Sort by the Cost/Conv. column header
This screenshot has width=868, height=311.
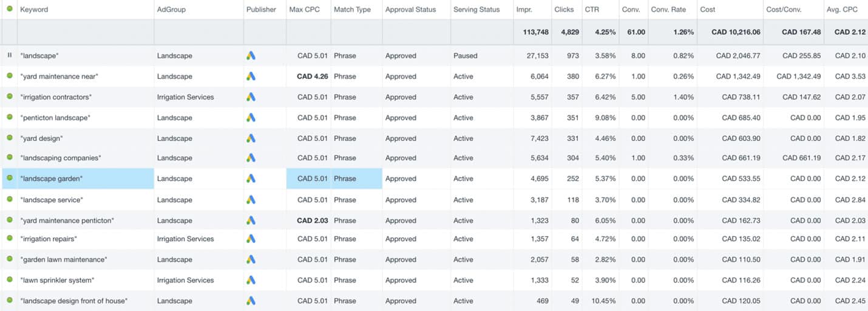coord(784,10)
